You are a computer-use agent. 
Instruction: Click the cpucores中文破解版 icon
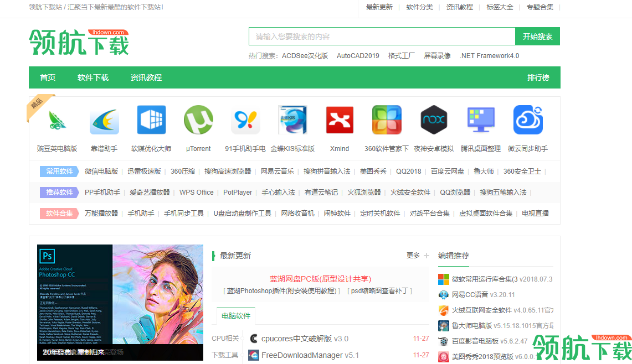[254, 339]
